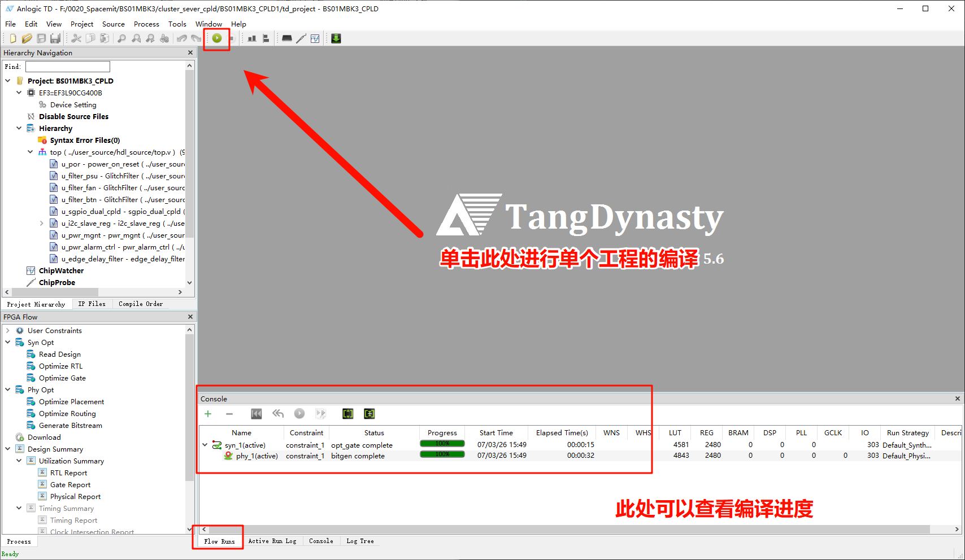
Task: Open the Gate Report
Action: pyautogui.click(x=70, y=485)
